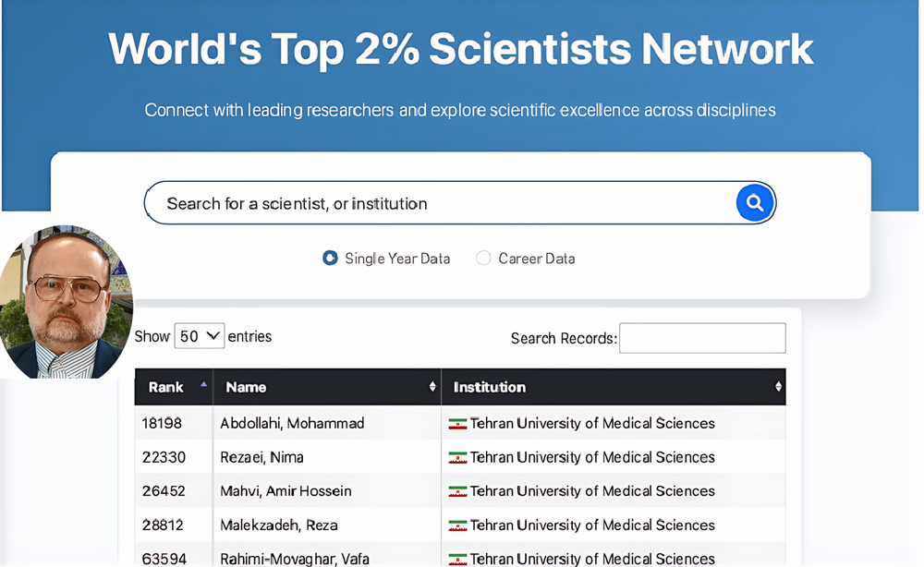Focus the scientist or institution search field
Image resolution: width=924 pixels, height=567 pixels.
click(x=459, y=203)
